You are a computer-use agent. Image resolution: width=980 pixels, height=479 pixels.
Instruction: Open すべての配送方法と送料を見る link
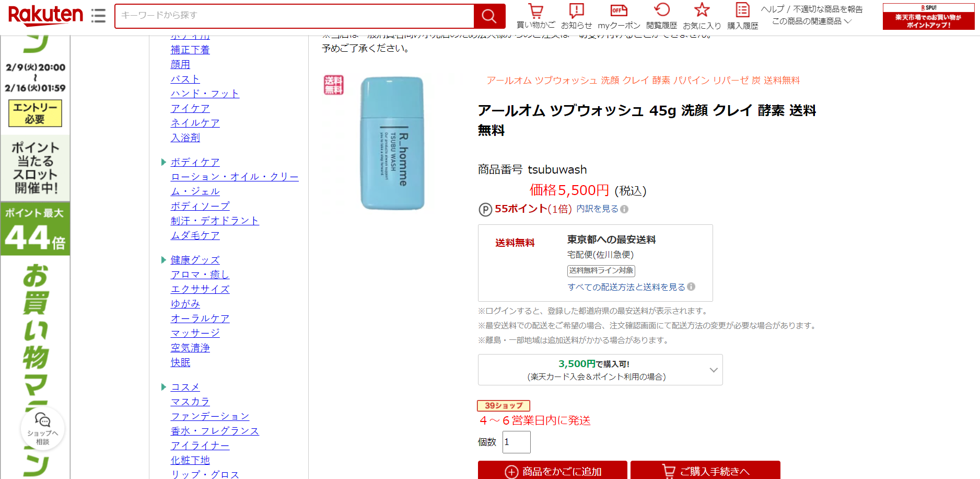[626, 287]
